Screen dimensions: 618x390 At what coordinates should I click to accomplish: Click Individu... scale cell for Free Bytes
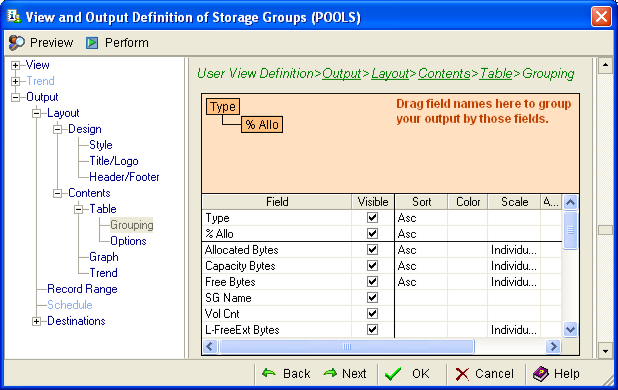(x=514, y=282)
